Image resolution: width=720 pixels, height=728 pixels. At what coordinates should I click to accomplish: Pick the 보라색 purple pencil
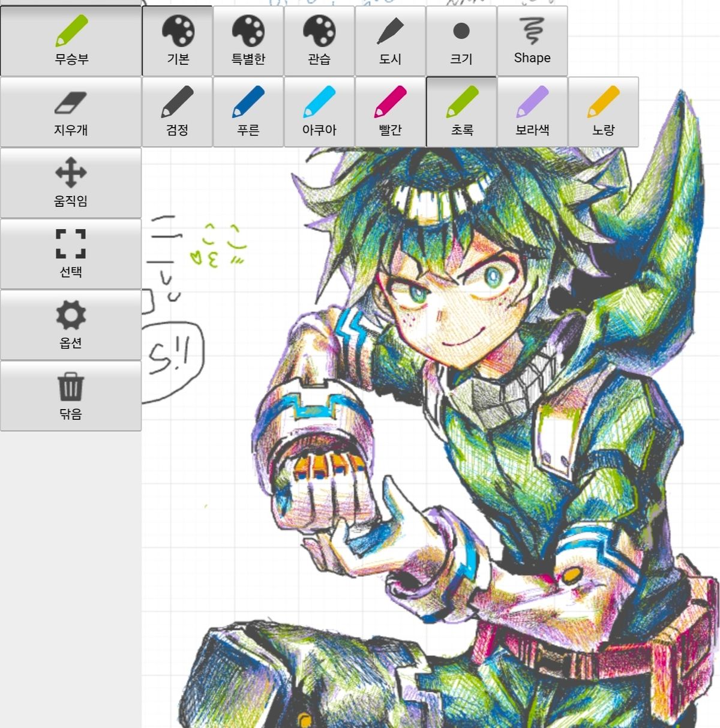point(532,112)
